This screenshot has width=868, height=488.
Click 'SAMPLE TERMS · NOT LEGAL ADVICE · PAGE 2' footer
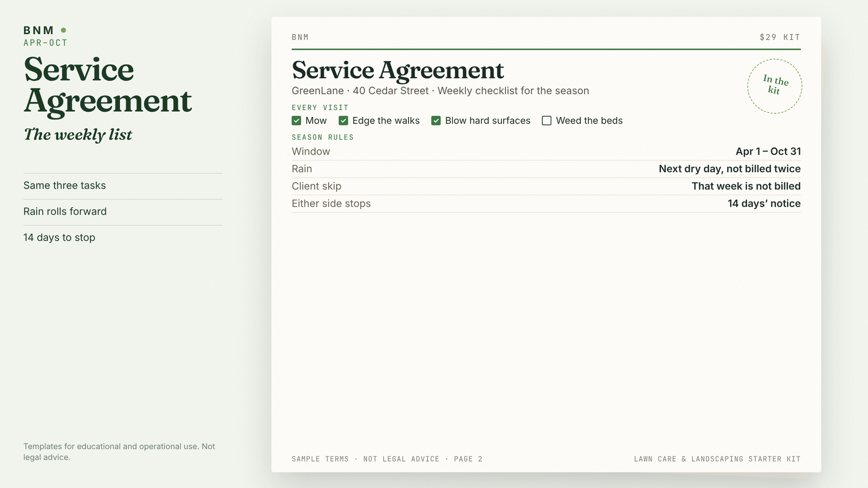(x=387, y=459)
